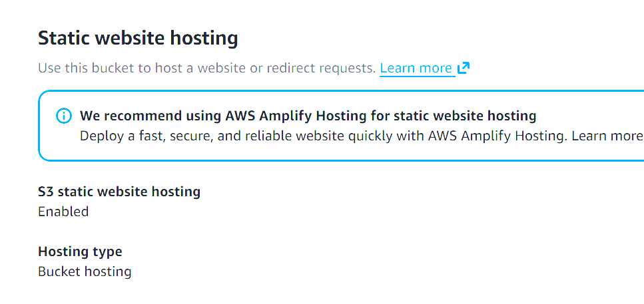The height and width of the screenshot is (304, 644).
Task: Click the "Static website hosting" section heading
Action: pos(138,38)
